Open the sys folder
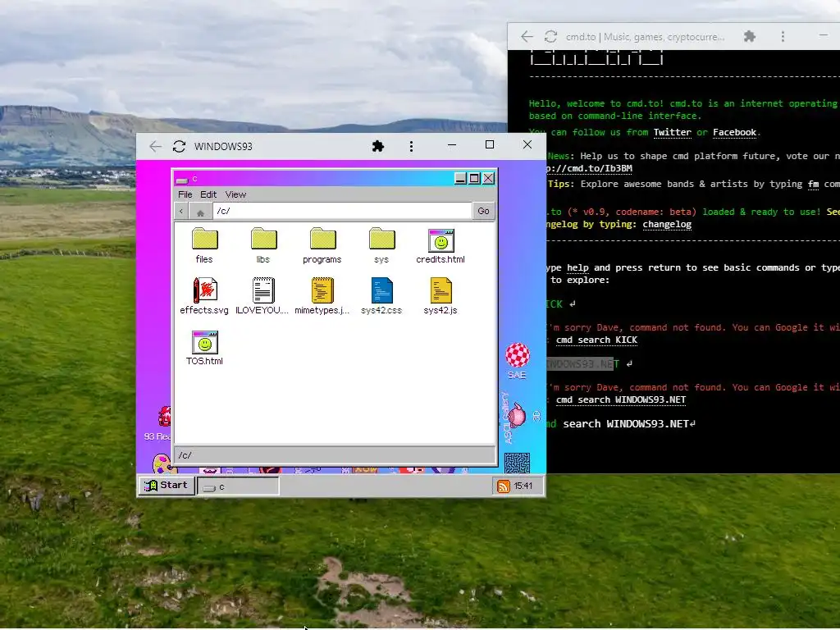The image size is (840, 630). coord(381,246)
